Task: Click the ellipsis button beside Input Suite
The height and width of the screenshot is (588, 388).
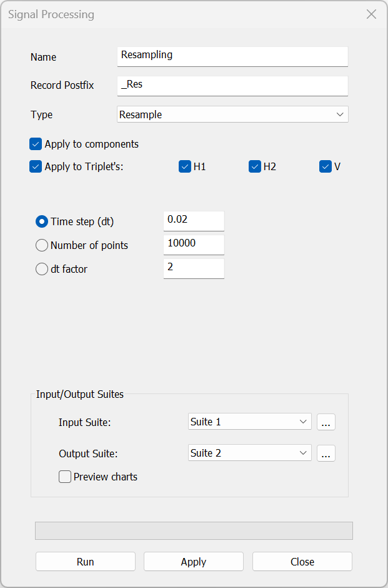Action: [x=326, y=422]
